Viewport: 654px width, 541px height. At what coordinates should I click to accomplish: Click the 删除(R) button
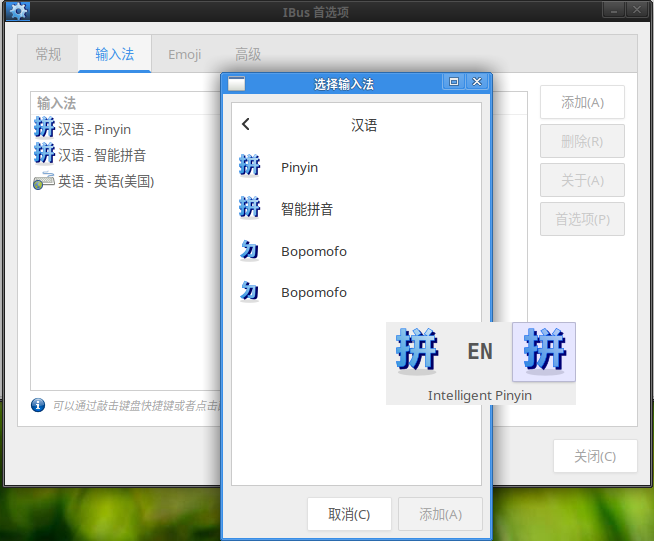(582, 141)
